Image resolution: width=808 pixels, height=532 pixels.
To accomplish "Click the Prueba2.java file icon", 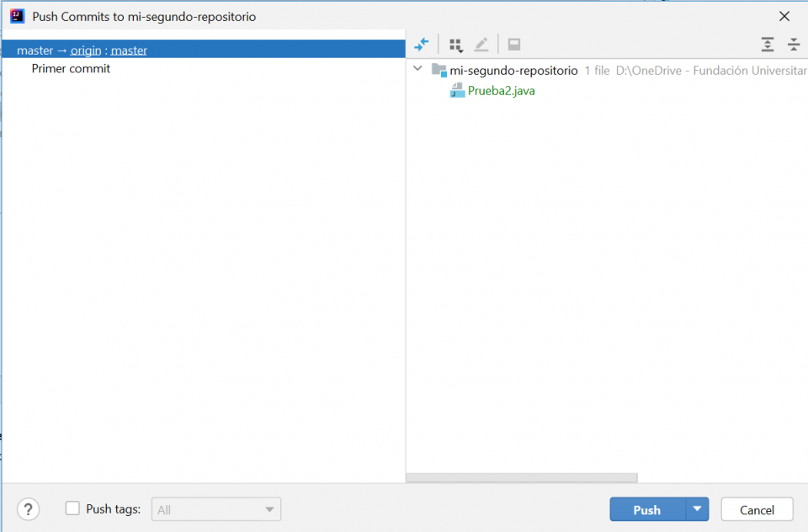I will [457, 91].
